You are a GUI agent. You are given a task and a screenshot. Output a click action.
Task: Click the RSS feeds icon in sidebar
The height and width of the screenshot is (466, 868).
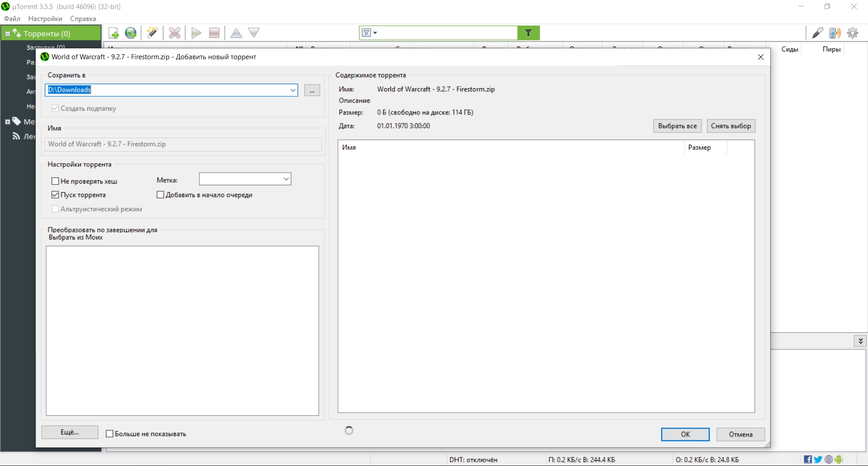point(16,136)
